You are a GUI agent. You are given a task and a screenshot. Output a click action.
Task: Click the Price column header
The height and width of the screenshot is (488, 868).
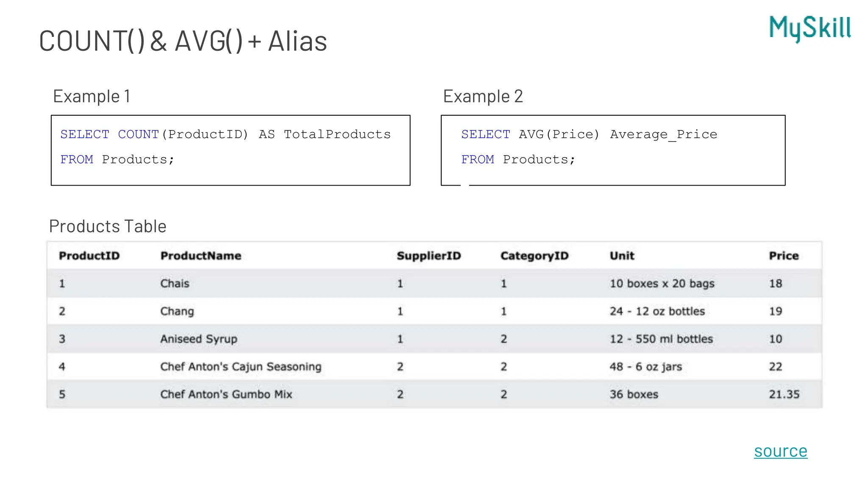point(784,256)
